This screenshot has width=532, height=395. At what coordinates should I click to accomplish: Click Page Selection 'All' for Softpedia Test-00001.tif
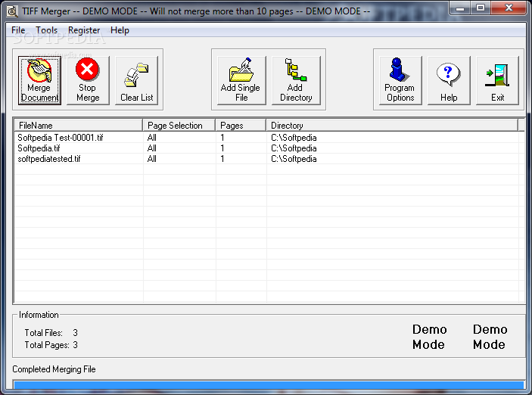point(151,138)
